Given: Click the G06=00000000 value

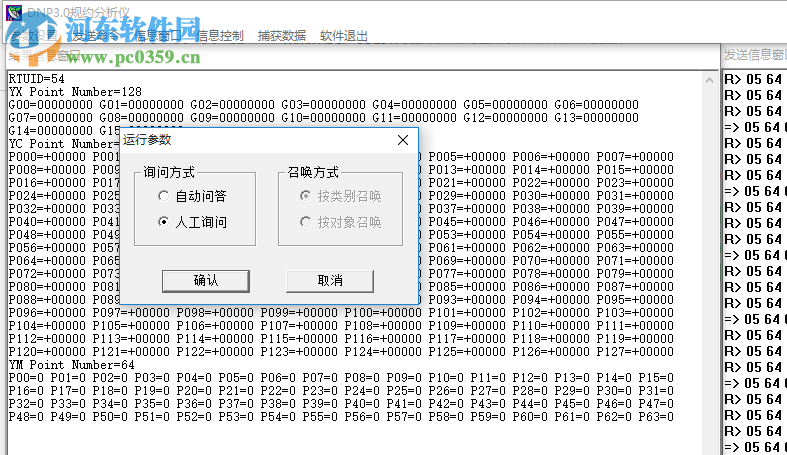Looking at the screenshot, I should click(596, 105).
